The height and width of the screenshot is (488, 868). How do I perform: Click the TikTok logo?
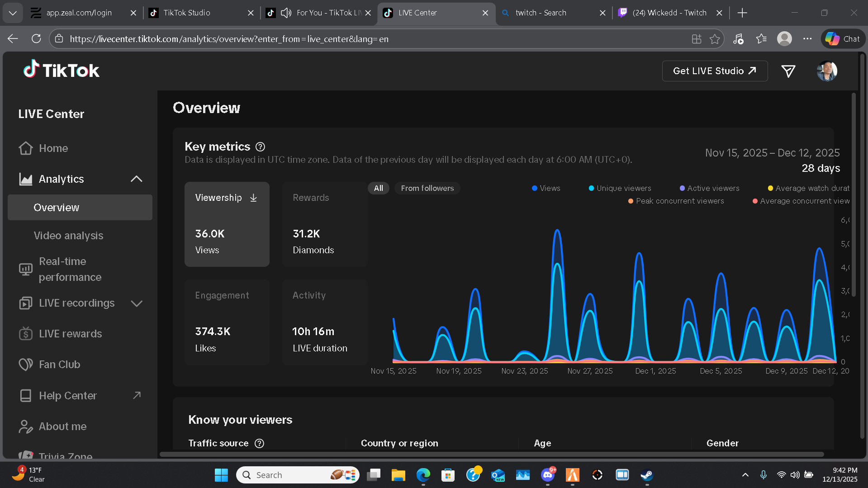(x=62, y=70)
